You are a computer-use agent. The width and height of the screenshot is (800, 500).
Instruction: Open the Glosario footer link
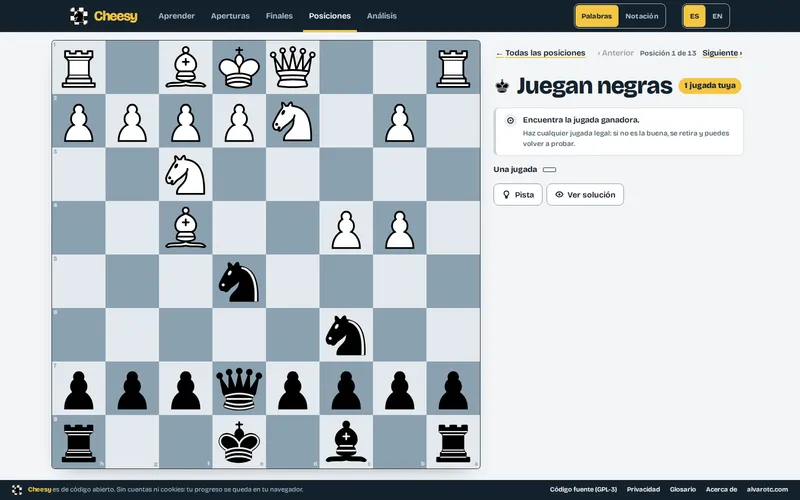click(x=683, y=489)
